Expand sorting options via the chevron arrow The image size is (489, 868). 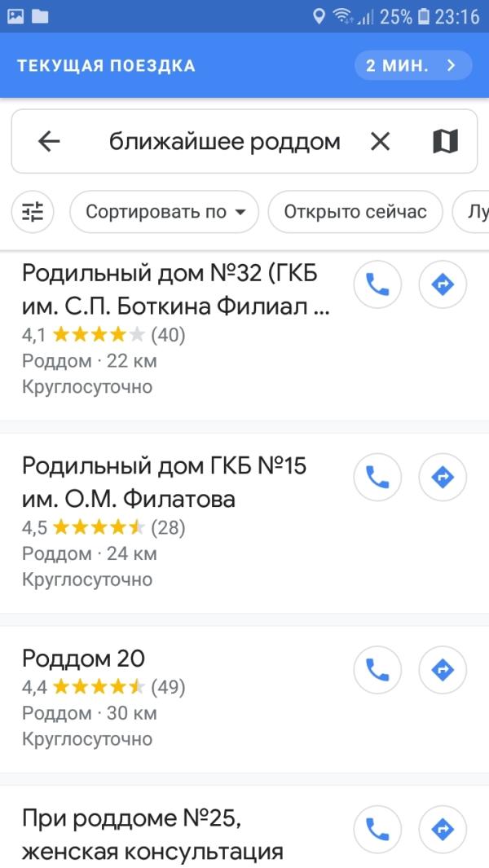tap(240, 211)
